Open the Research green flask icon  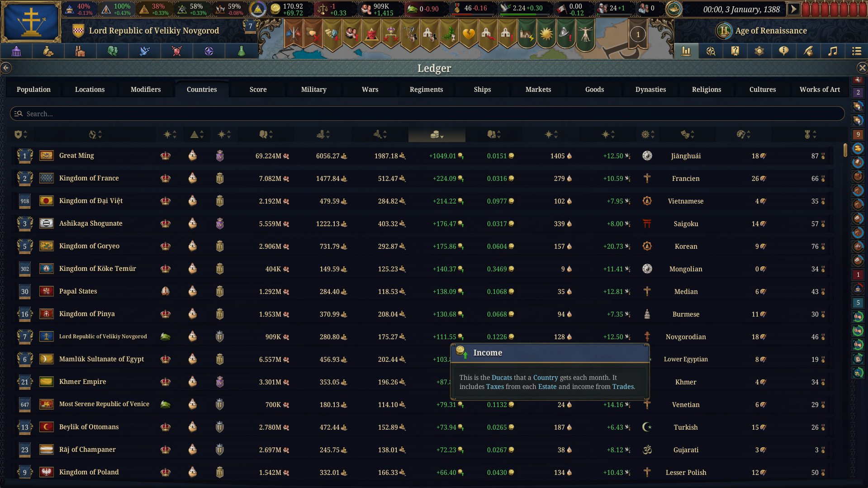coord(241,51)
